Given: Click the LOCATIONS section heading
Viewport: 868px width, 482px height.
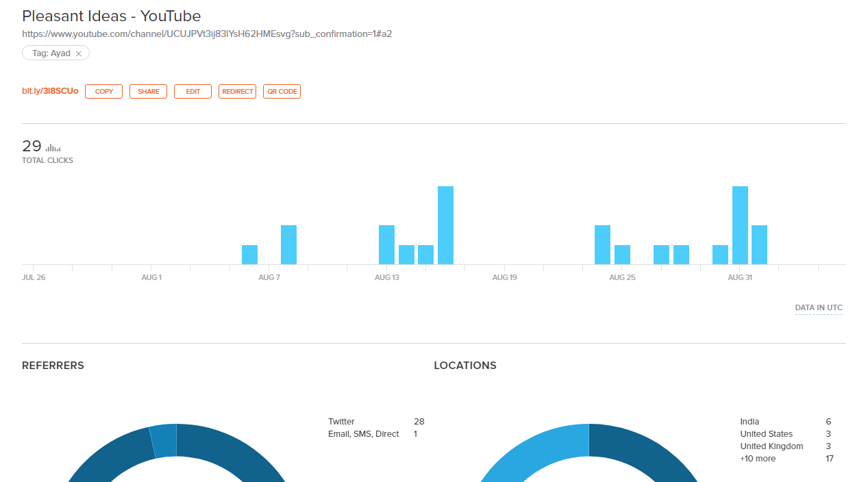Looking at the screenshot, I should tap(465, 366).
